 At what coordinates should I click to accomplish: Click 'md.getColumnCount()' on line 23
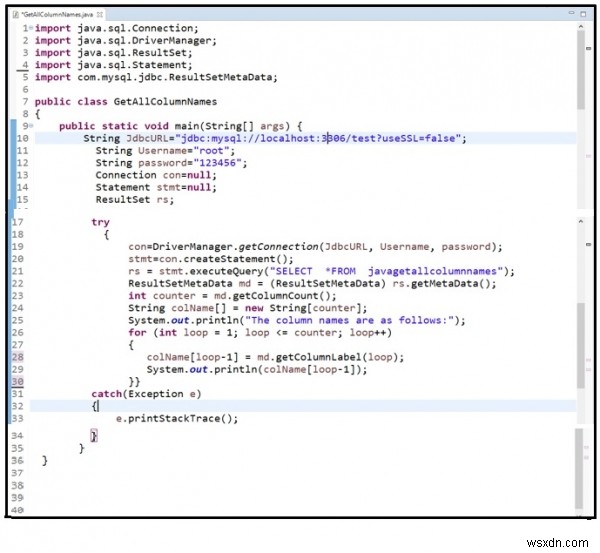272,296
